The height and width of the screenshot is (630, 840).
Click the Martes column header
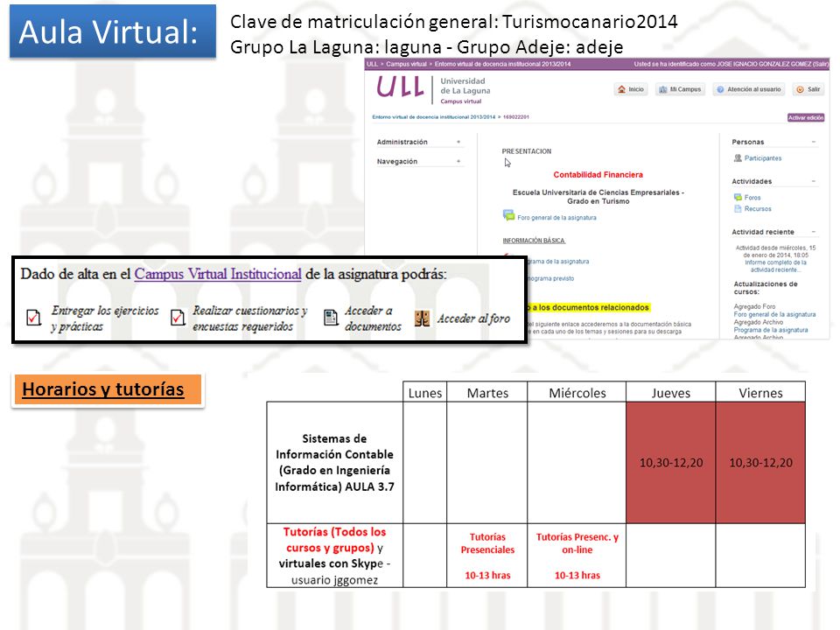[x=487, y=392]
